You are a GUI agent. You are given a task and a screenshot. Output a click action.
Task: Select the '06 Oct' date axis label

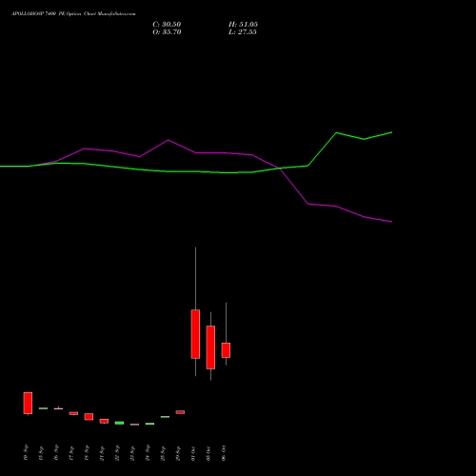pos(224,453)
